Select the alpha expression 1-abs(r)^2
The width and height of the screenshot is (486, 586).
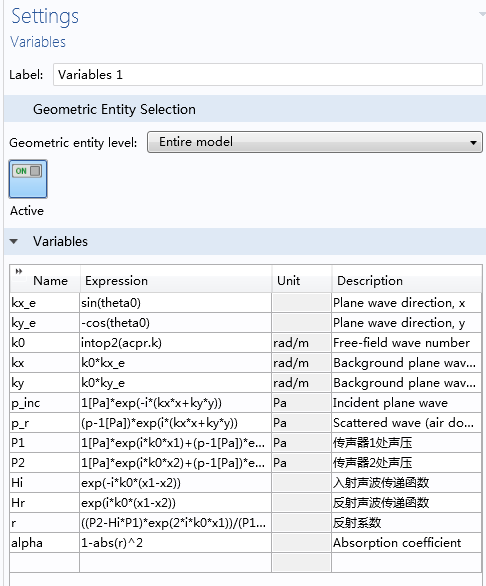point(176,543)
